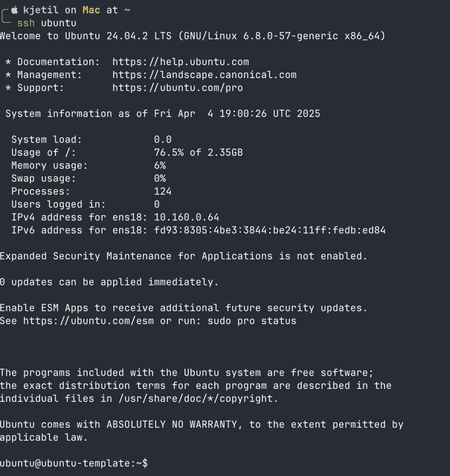Viewport: 450px width, 476px height.
Task: Open the landscape.canonical.com management link
Action: click(205, 75)
